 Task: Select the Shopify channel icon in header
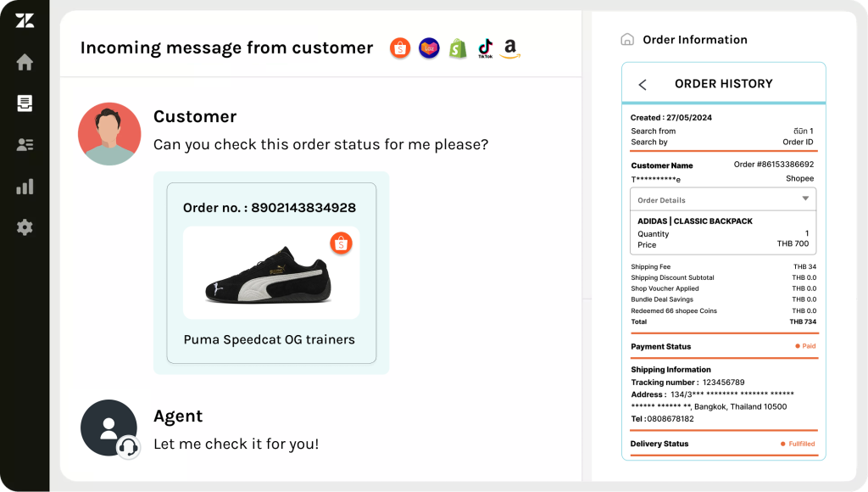coord(458,48)
